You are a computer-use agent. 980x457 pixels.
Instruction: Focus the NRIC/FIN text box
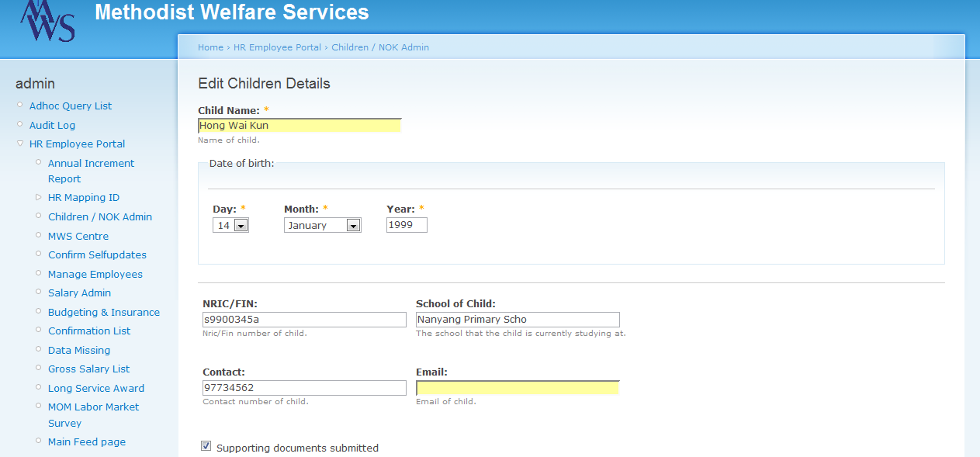tap(304, 320)
